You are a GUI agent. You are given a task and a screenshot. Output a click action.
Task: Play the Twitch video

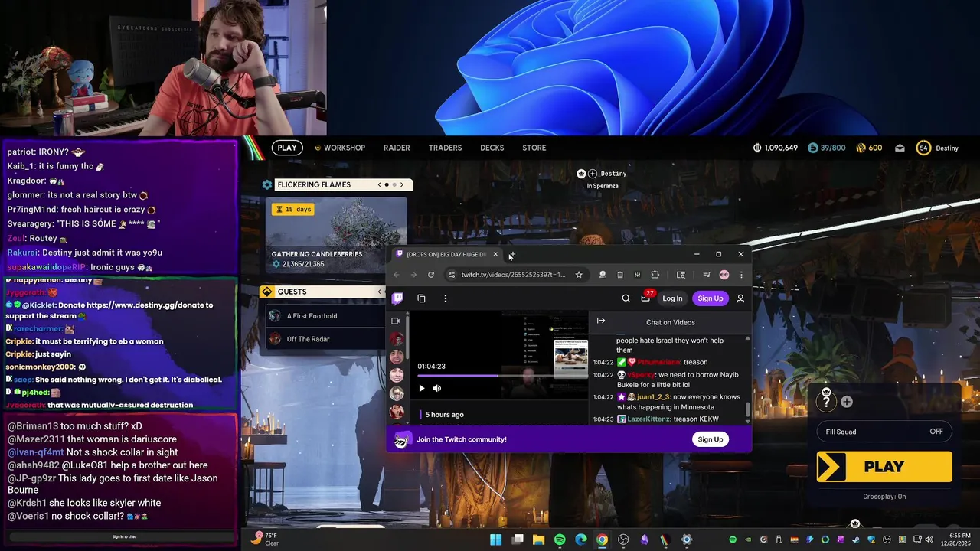click(421, 388)
